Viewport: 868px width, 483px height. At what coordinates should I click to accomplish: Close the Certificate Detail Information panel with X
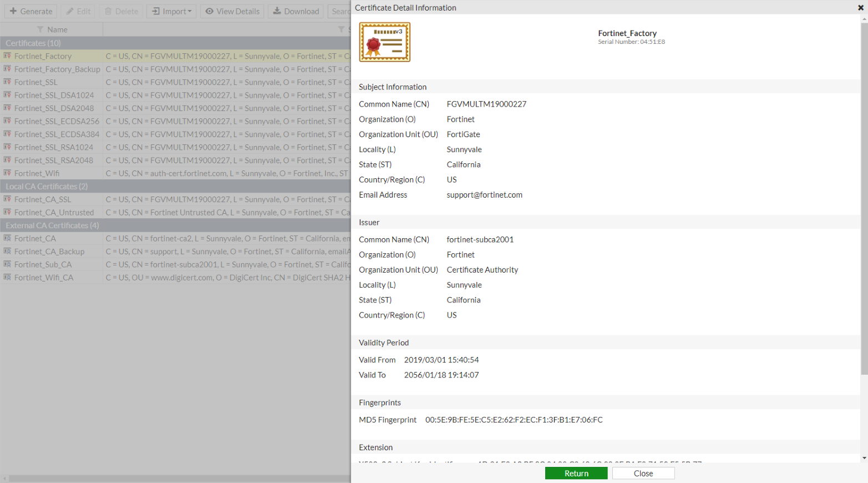861,8
